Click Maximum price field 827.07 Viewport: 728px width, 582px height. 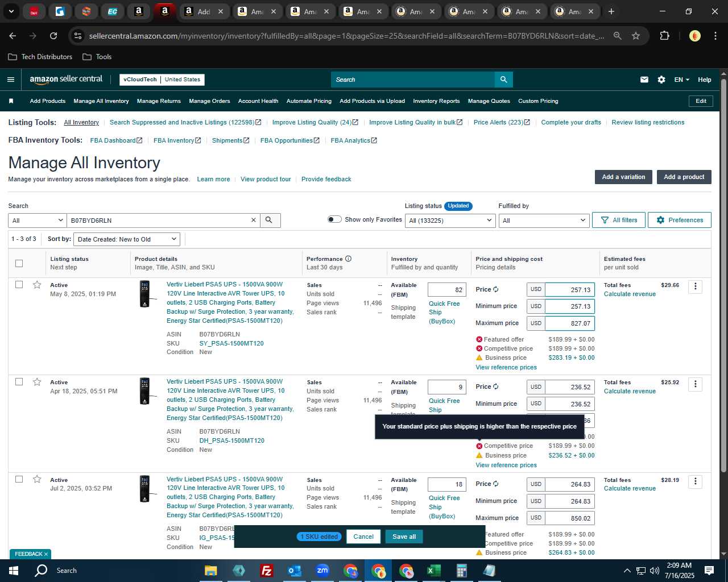click(x=569, y=323)
